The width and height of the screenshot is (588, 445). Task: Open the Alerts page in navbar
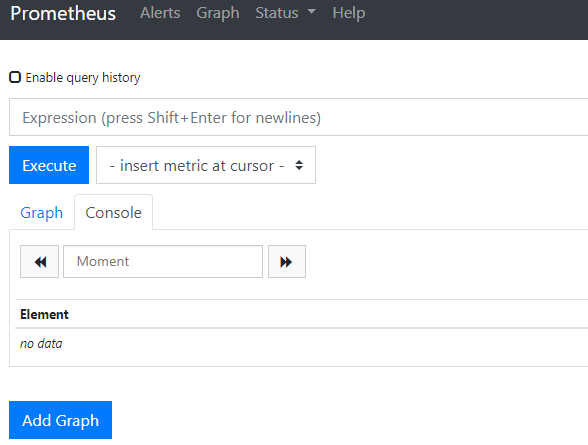click(160, 13)
